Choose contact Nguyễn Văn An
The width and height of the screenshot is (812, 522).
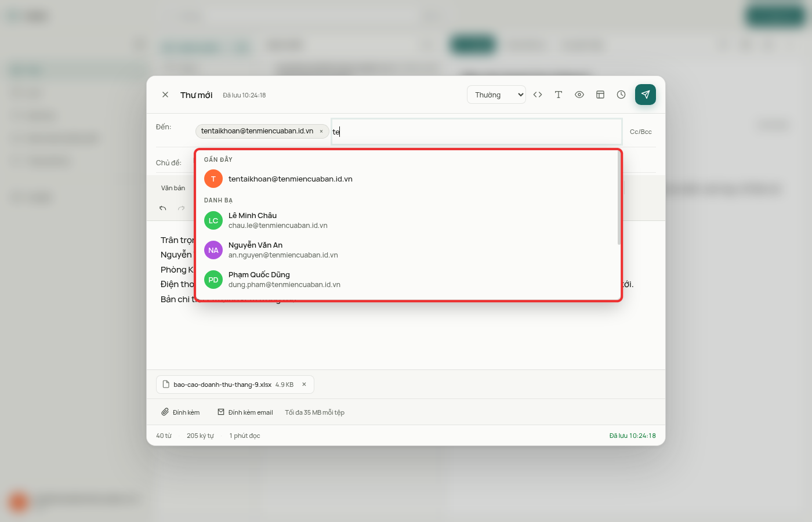tap(408, 250)
